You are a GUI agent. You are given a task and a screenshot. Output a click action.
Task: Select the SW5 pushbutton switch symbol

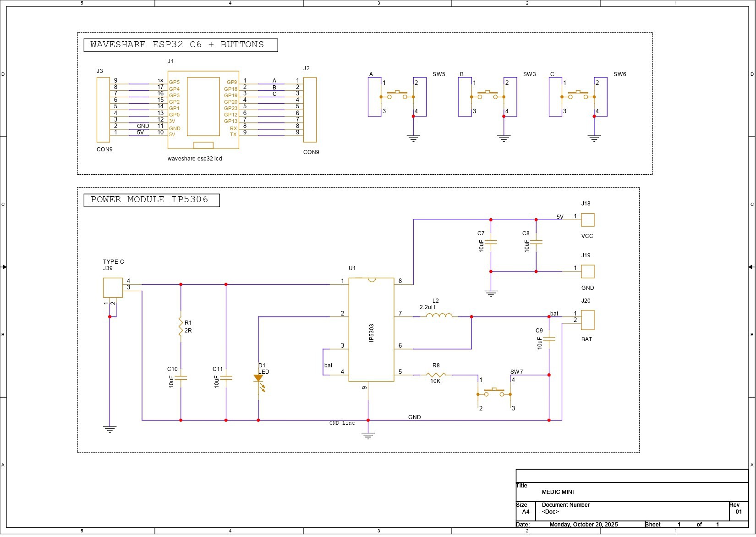click(397, 96)
